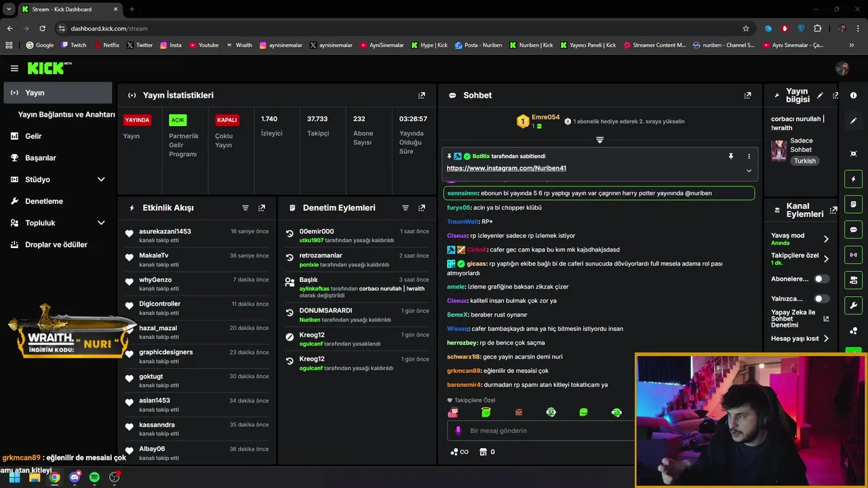868x488 pixels.
Task: Open the Windows Start menu
Action: [x=14, y=477]
